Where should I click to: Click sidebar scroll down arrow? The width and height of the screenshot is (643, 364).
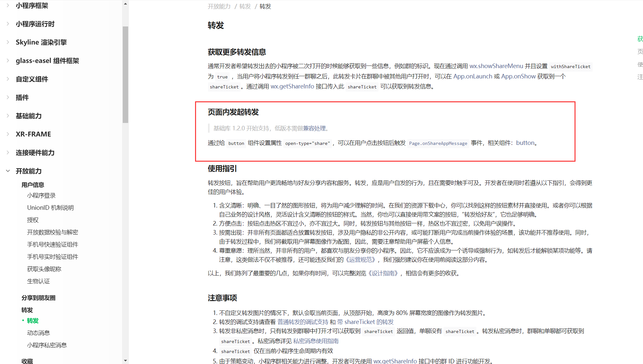[x=125, y=360]
